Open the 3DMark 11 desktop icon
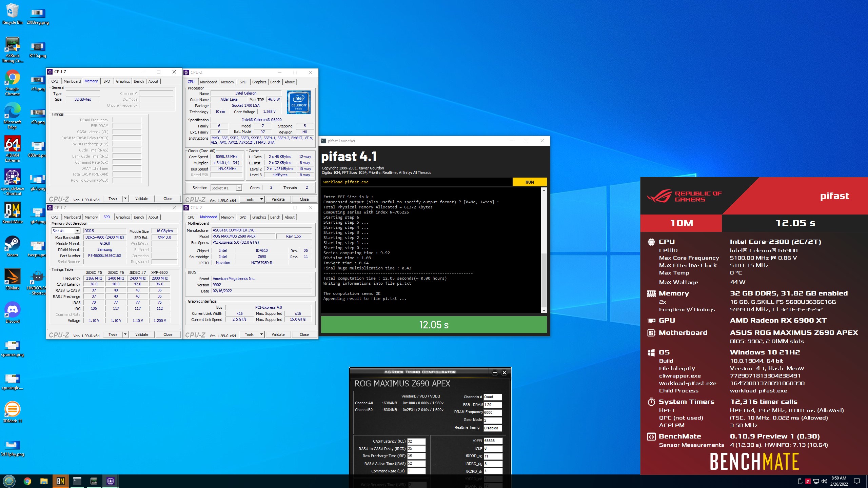 click(x=12, y=412)
